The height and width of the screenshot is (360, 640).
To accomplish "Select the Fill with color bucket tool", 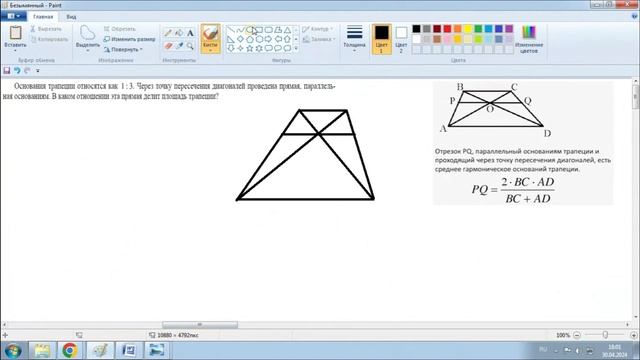I will pyautogui.click(x=179, y=33).
